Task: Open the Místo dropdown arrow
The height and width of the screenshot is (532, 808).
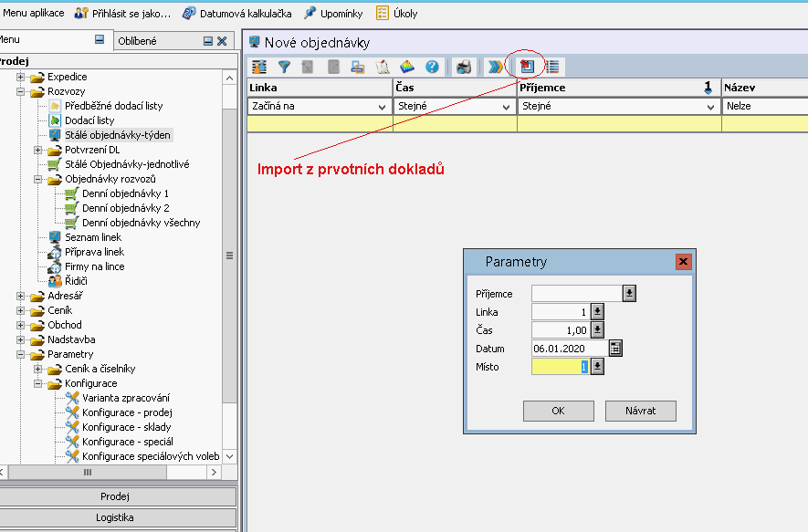Action: coord(597,367)
